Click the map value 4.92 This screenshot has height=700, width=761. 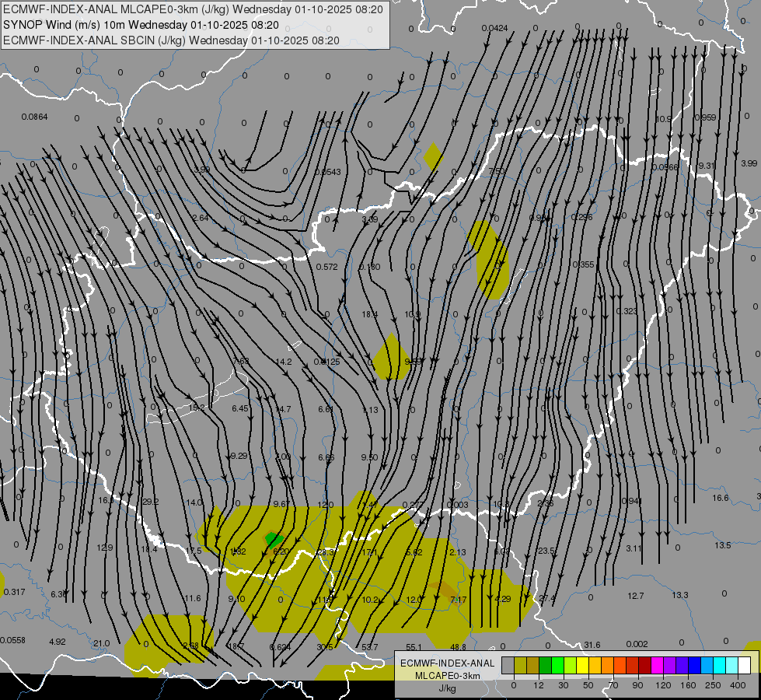[x=58, y=642]
